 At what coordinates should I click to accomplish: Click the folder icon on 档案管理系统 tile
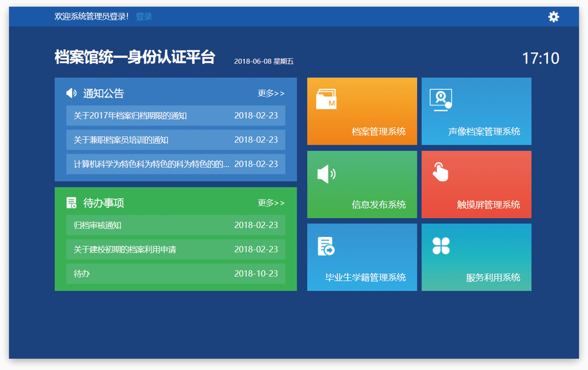(x=326, y=99)
